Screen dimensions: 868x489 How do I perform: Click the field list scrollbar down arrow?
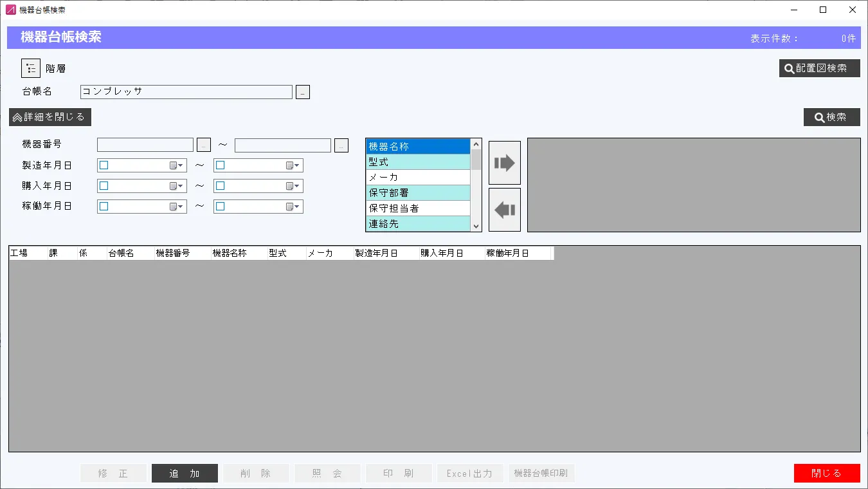(476, 226)
